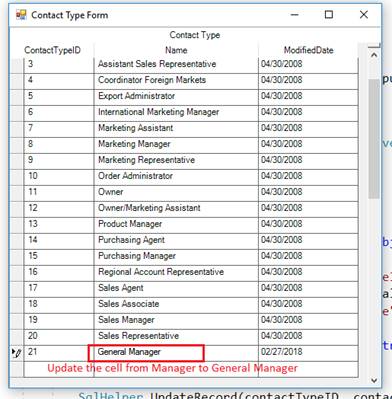Select the Assistant Sales Representative cell

pyautogui.click(x=176, y=65)
